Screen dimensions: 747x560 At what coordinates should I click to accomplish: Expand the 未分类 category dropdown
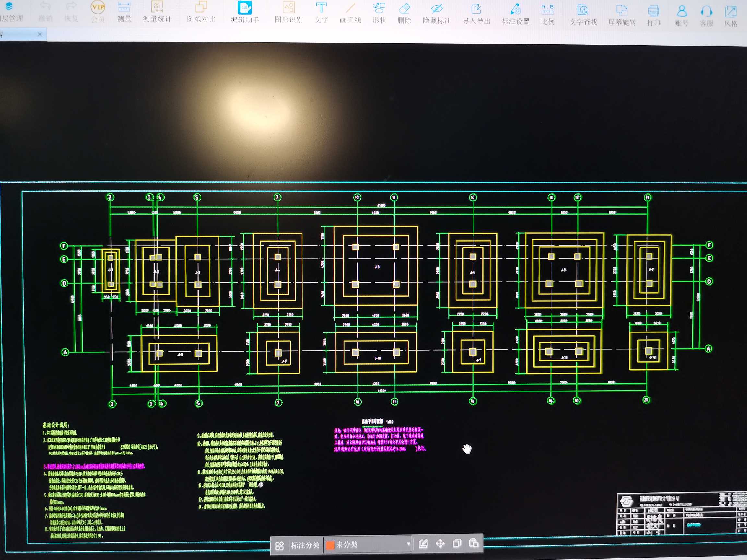click(408, 544)
